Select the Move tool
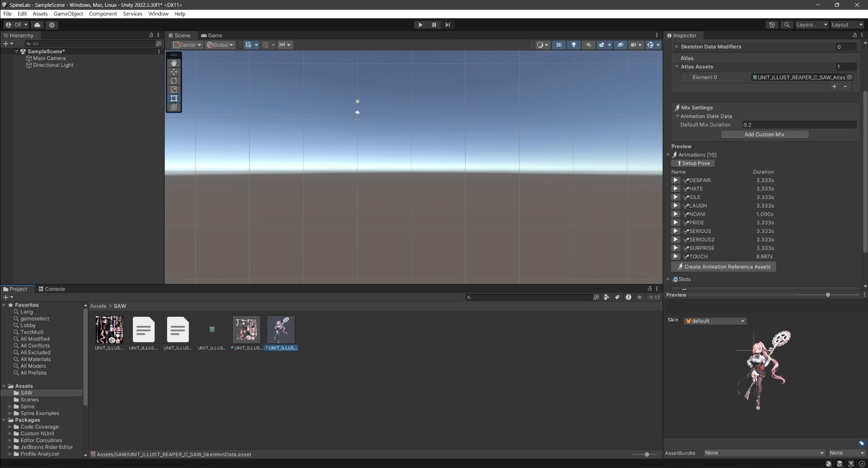This screenshot has width=868, height=468. coord(174,72)
